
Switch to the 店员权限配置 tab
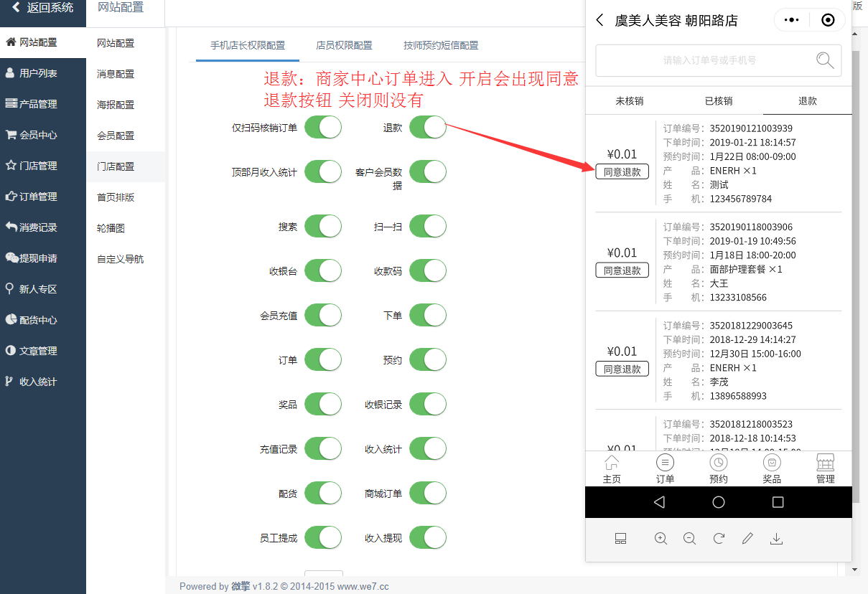coord(344,45)
